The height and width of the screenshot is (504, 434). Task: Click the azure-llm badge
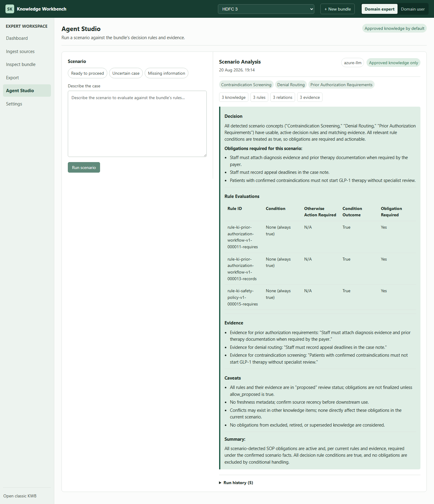[353, 63]
